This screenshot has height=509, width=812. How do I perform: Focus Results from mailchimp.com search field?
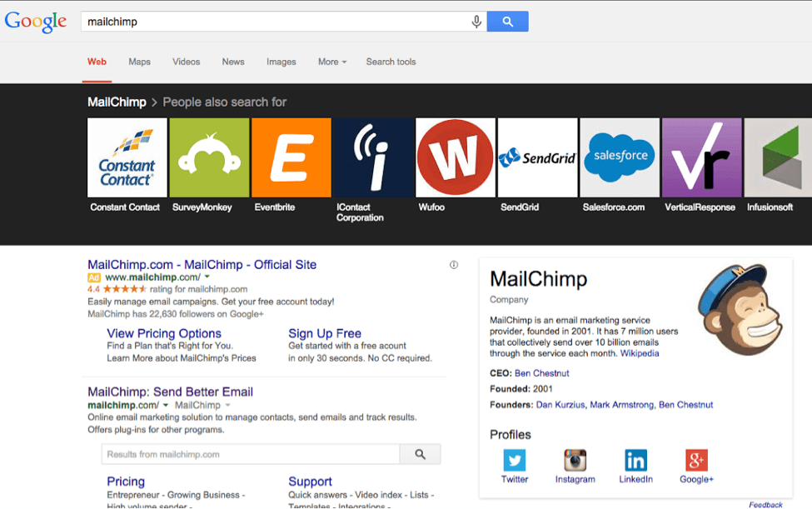pos(251,454)
